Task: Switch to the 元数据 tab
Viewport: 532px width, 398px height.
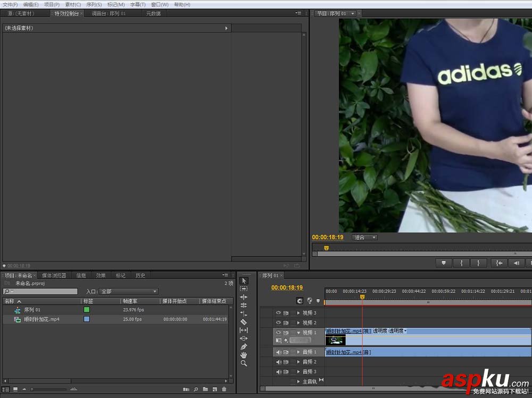Action: 153,14
